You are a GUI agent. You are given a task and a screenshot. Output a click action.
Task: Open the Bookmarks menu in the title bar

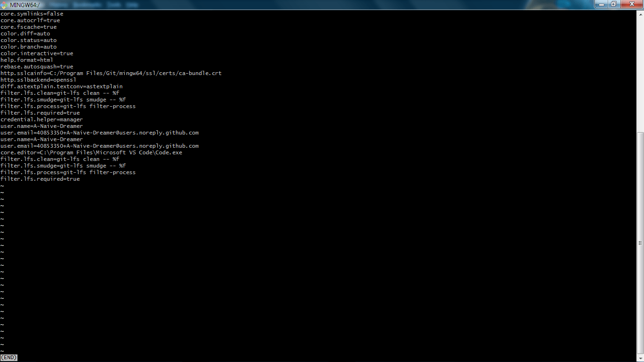tap(87, 4)
